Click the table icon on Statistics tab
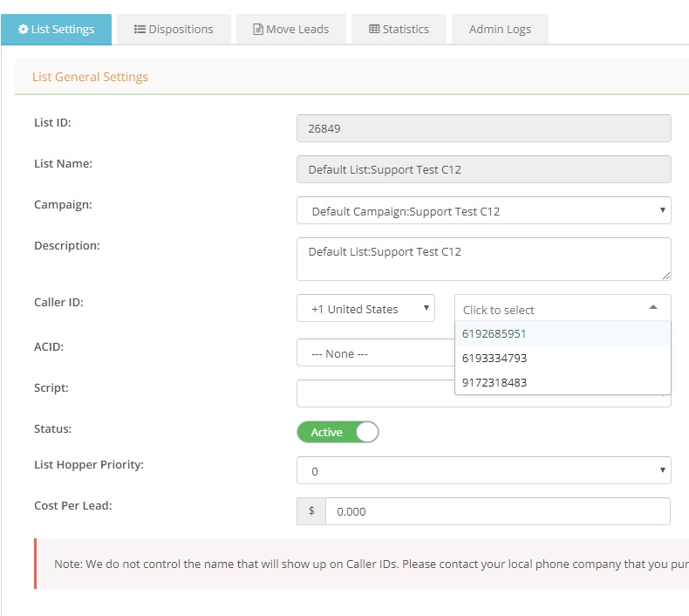This screenshot has width=689, height=616. point(374,29)
